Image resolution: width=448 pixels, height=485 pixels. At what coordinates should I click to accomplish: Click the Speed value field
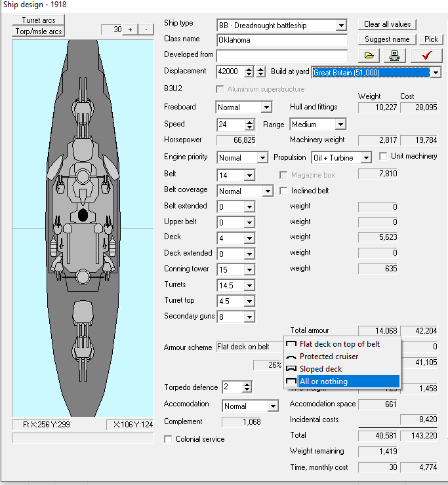pos(231,125)
